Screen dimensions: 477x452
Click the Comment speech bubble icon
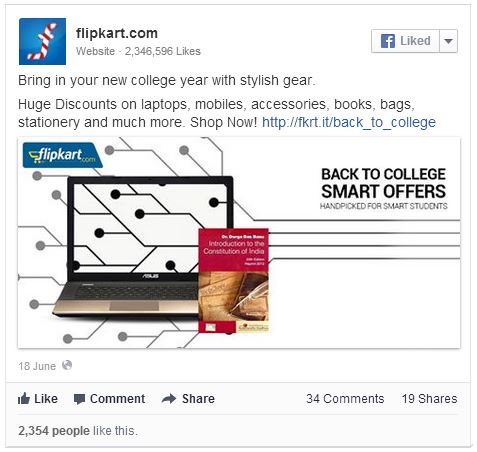click(x=79, y=399)
